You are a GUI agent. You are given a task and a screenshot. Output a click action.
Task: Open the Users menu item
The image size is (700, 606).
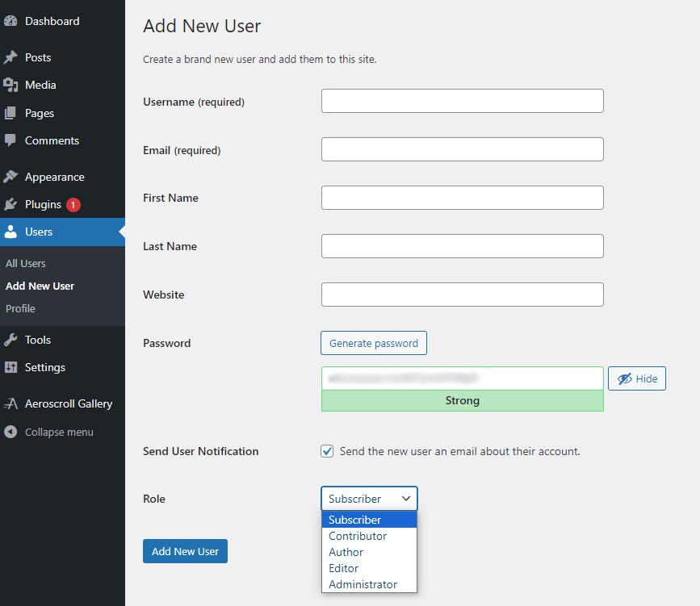coord(62,232)
